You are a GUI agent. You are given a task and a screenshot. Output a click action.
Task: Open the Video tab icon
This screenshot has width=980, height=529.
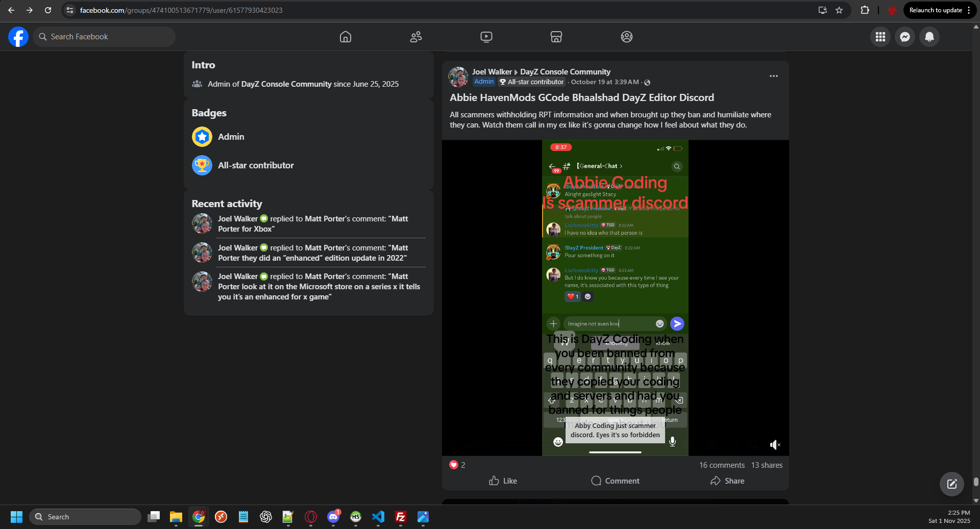pos(486,37)
